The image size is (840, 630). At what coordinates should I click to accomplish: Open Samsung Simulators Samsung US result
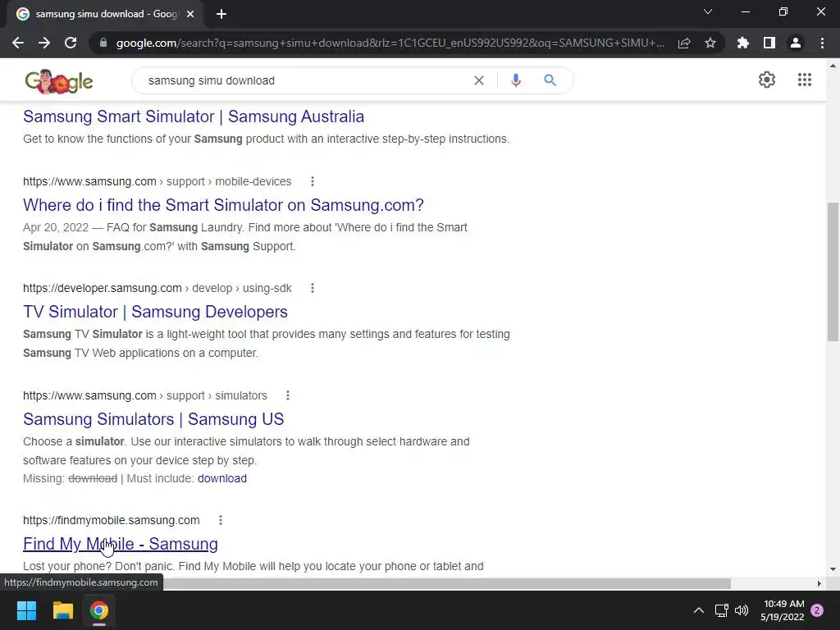click(153, 418)
